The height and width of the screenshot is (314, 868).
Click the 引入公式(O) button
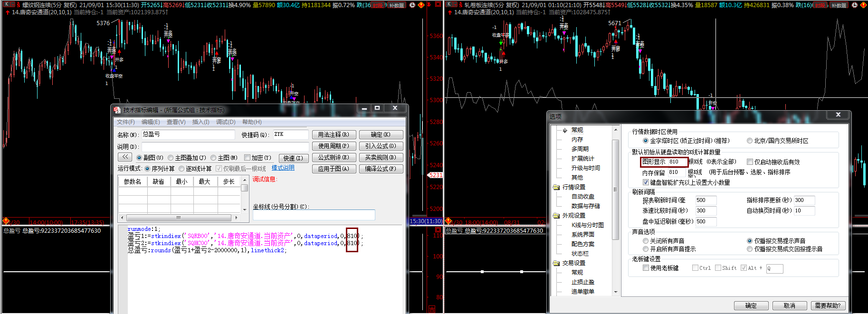(381, 146)
